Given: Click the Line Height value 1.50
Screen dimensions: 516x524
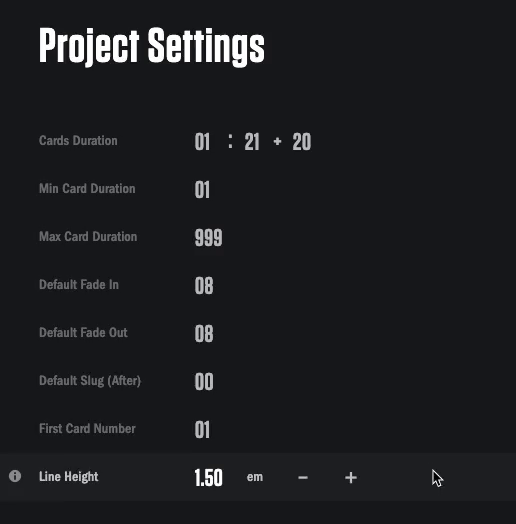Looking at the screenshot, I should click(x=209, y=478).
